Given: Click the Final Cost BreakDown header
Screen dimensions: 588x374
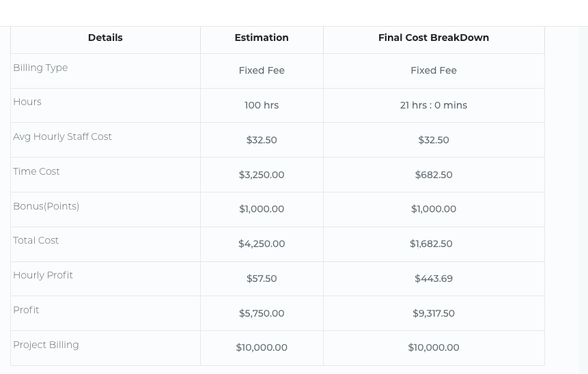Looking at the screenshot, I should tap(434, 38).
